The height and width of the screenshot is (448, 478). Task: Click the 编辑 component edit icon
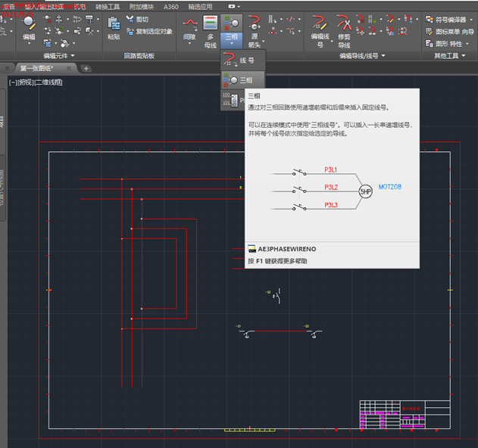(x=29, y=24)
